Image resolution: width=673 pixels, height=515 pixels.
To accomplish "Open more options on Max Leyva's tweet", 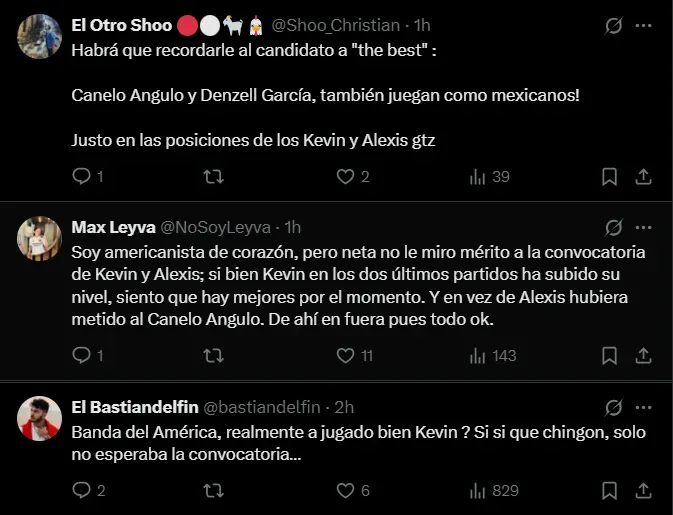I will click(x=645, y=227).
